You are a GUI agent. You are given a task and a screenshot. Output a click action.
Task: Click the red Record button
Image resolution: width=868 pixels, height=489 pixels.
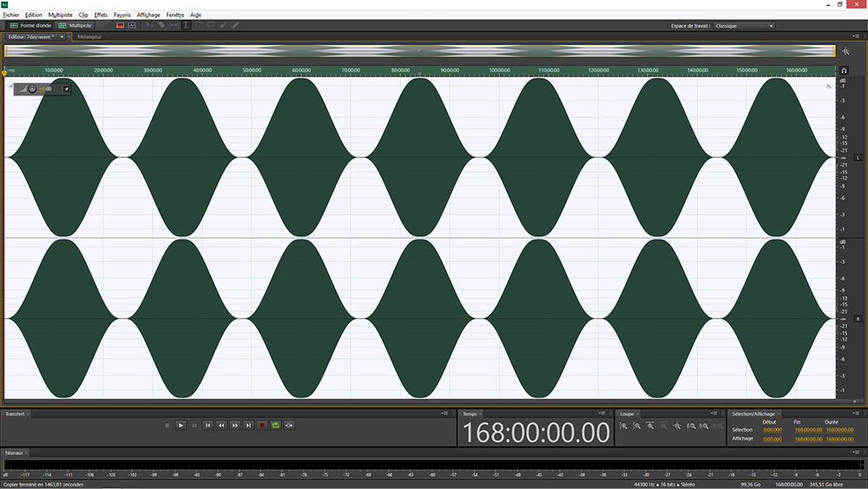tap(261, 426)
